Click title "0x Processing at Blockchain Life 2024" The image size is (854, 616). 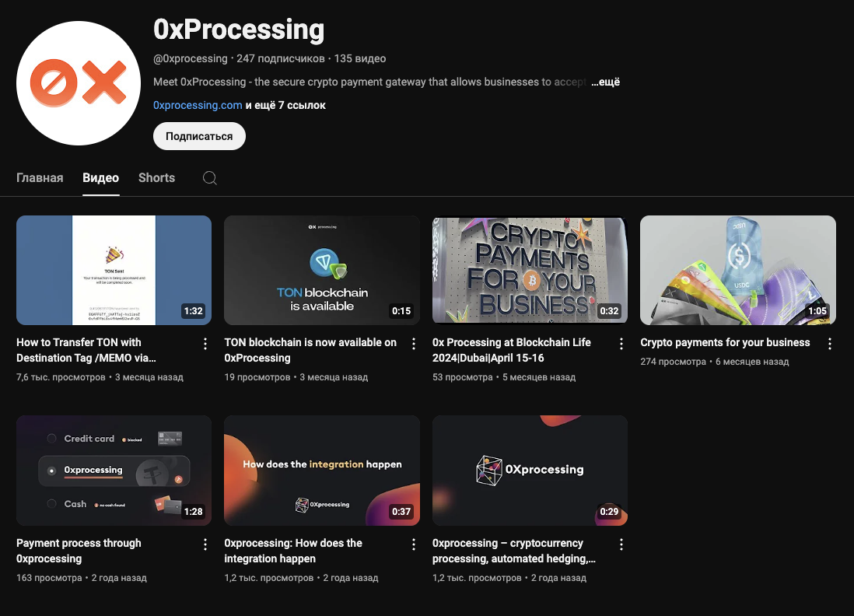(x=512, y=350)
